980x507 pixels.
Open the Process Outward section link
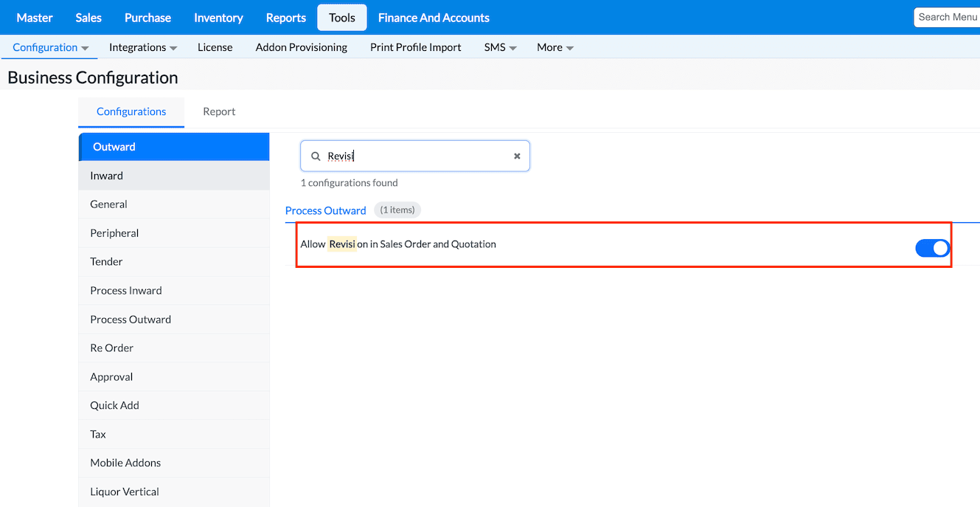(325, 210)
